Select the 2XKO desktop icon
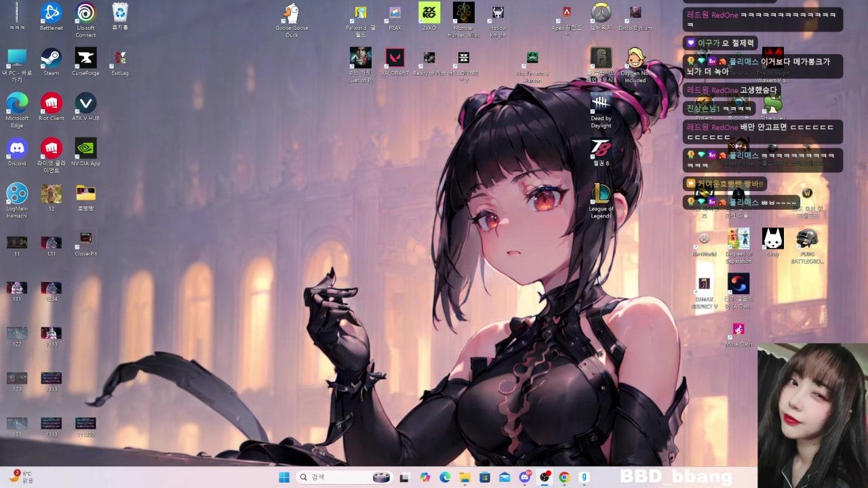Viewport: 868px width, 488px height. point(429,17)
